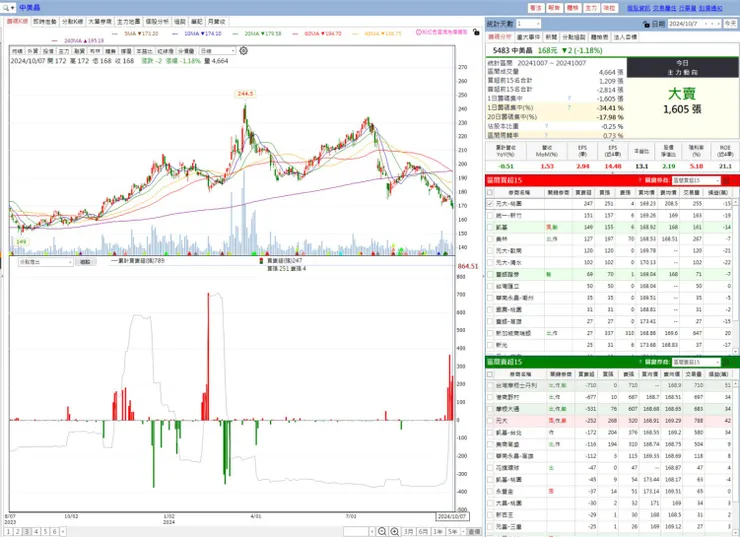Zoom in the chart with plus magnifier
Image resolution: width=740 pixels, height=537 pixels.
395,531
